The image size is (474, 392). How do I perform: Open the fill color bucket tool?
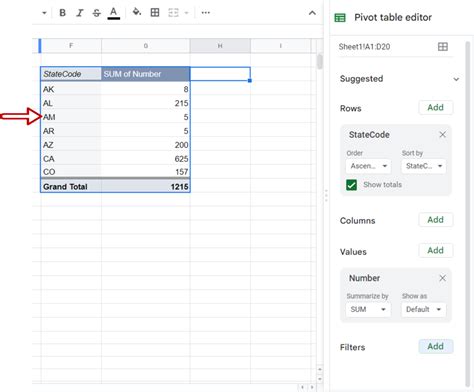coord(137,13)
